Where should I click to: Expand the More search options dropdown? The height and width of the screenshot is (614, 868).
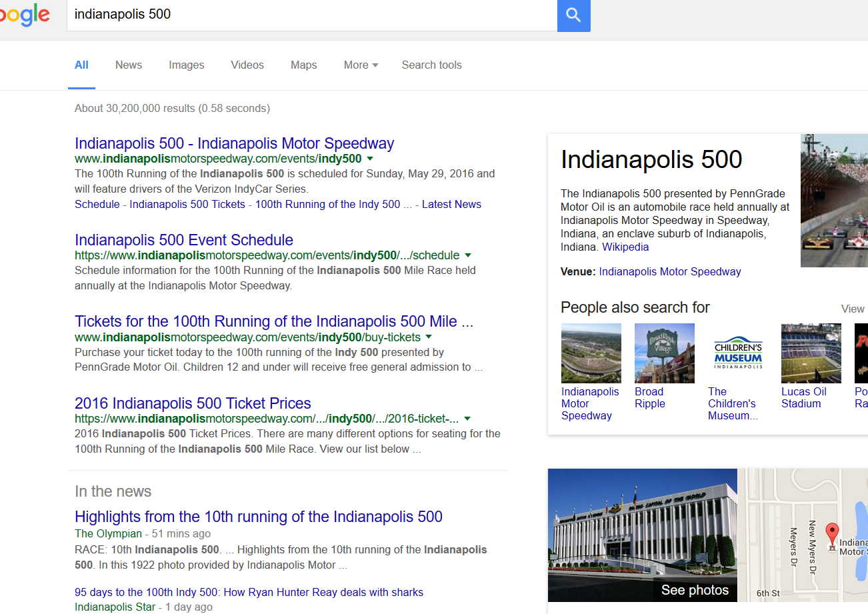click(x=361, y=65)
